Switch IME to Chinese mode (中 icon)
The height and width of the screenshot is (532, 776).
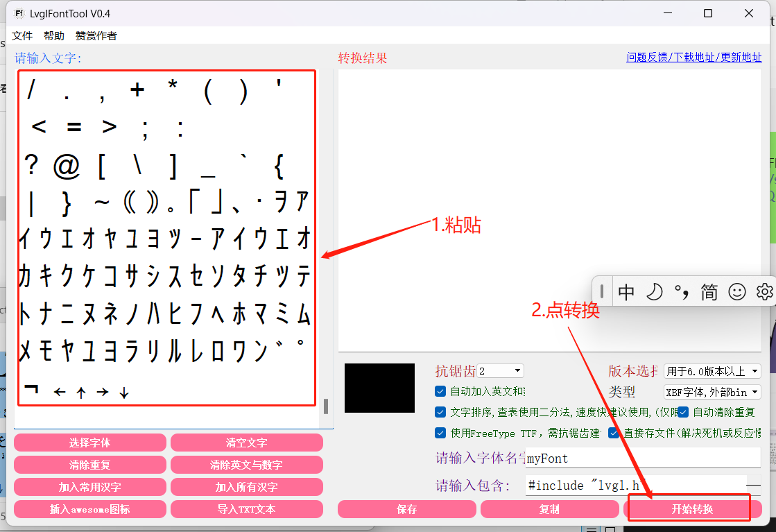click(x=626, y=292)
